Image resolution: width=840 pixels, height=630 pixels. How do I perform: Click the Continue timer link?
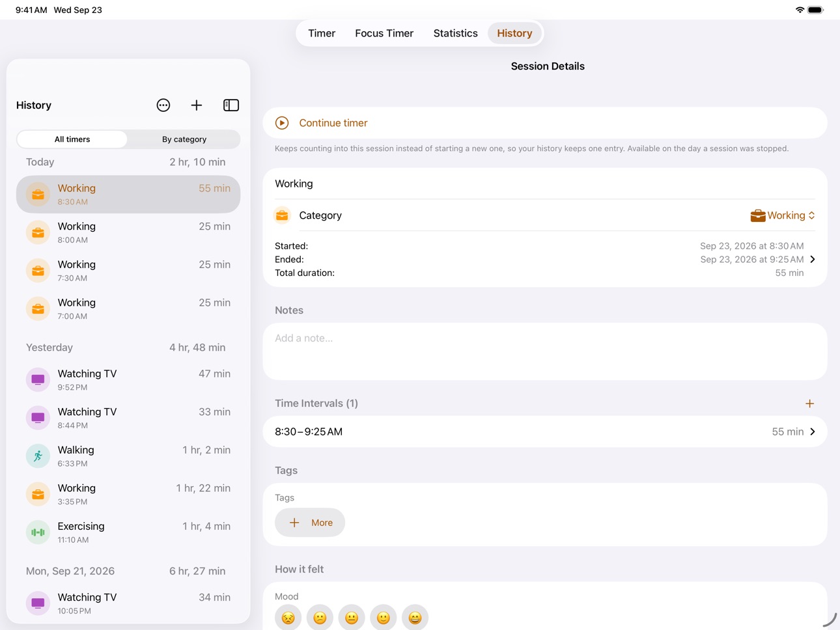pos(333,123)
